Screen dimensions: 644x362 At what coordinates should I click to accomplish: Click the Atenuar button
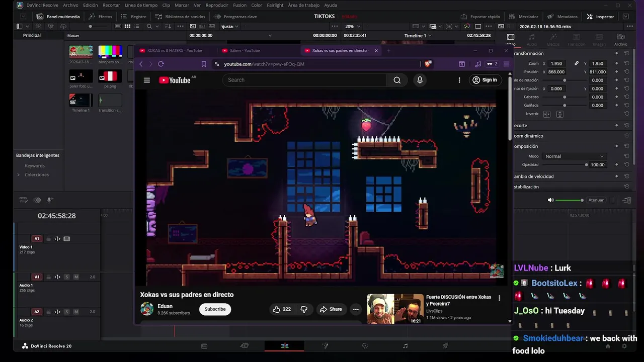[x=596, y=200]
